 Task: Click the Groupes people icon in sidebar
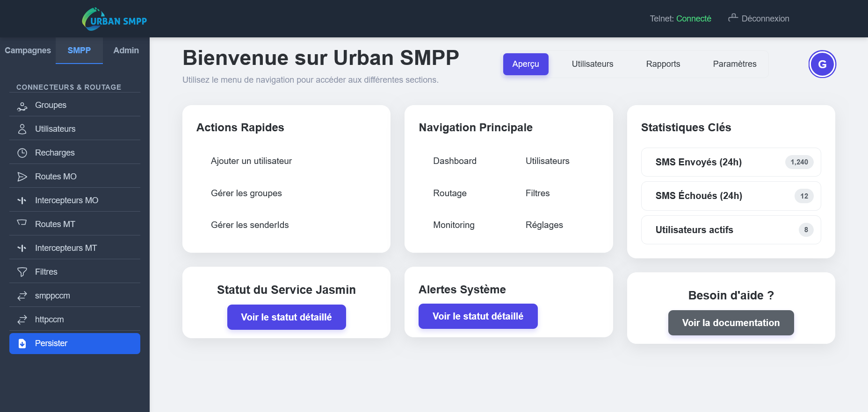22,106
